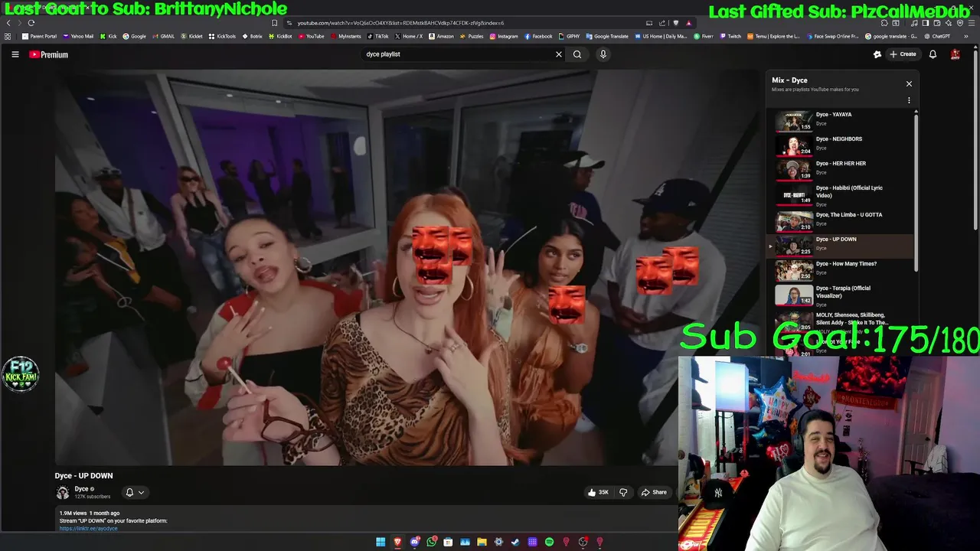
Task: Open the account avatar menu
Action: click(955, 54)
